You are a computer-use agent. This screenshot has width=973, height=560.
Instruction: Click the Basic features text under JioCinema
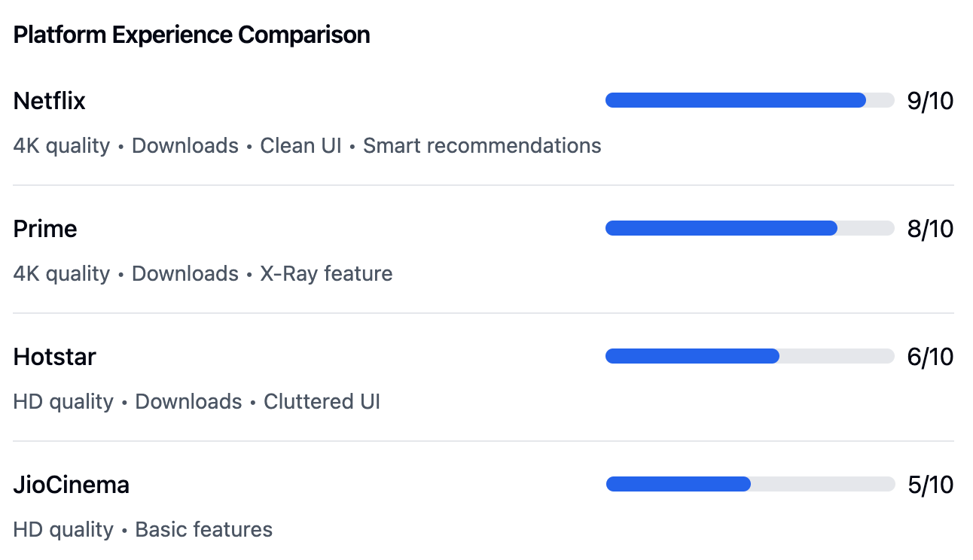(203, 529)
